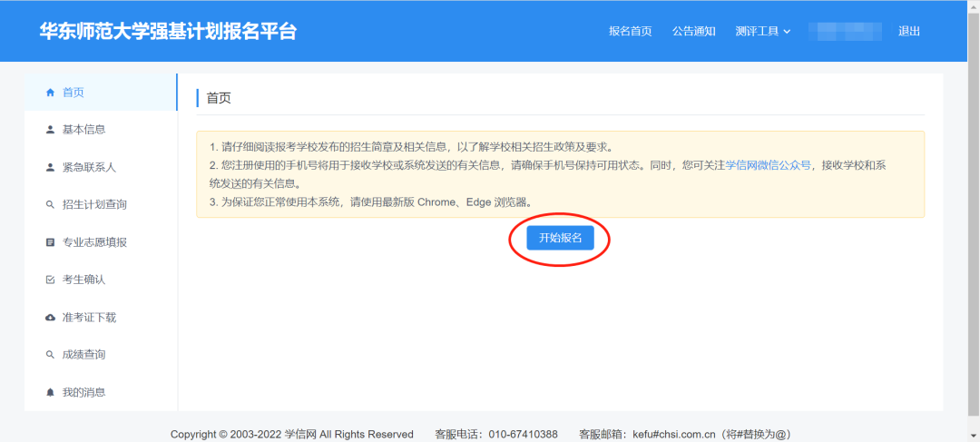This screenshot has width=980, height=442.
Task: Click the home icon beside 首页
Action: pos(50,93)
